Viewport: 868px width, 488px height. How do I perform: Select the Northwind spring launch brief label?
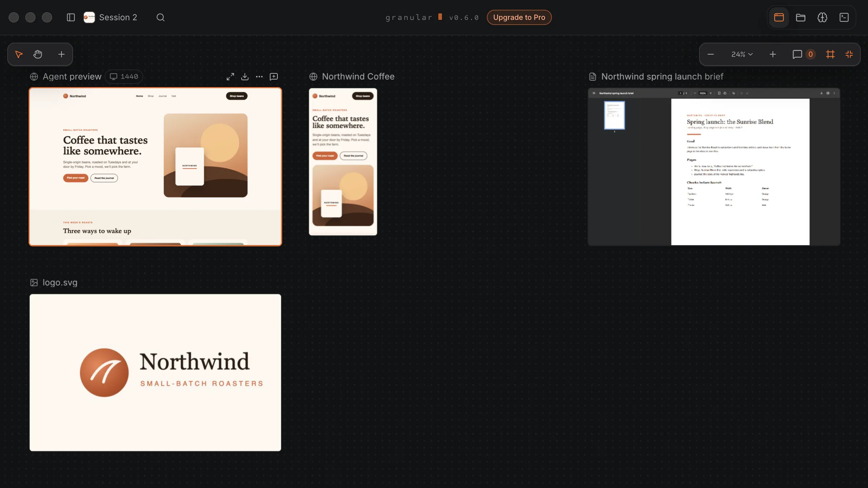tap(662, 77)
